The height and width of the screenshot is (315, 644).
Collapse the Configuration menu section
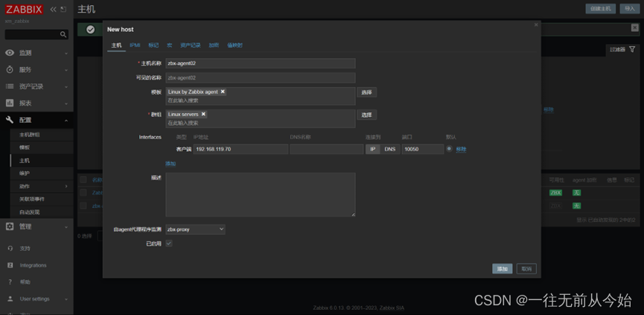click(x=66, y=121)
